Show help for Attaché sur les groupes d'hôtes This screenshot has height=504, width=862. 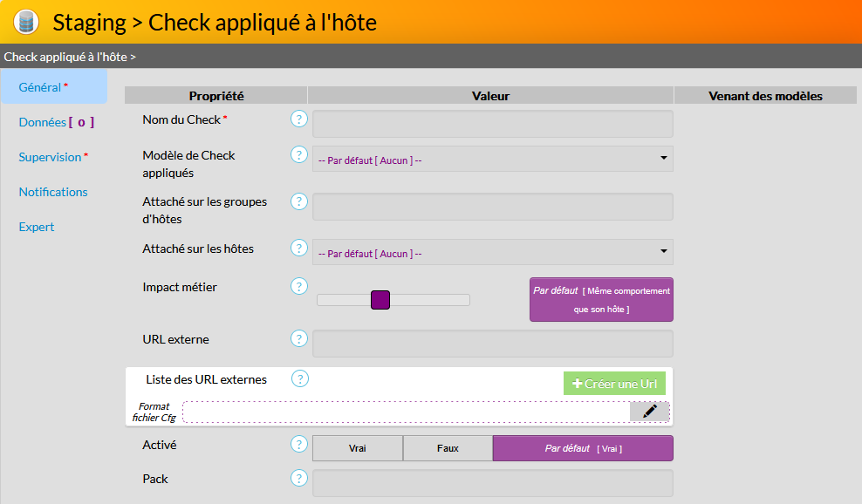(x=299, y=201)
